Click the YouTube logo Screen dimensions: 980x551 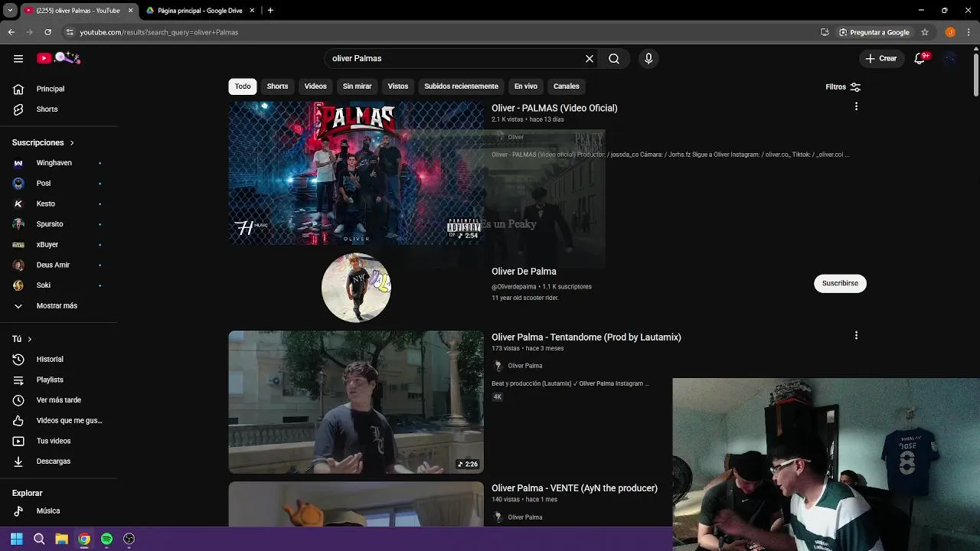pyautogui.click(x=59, y=58)
